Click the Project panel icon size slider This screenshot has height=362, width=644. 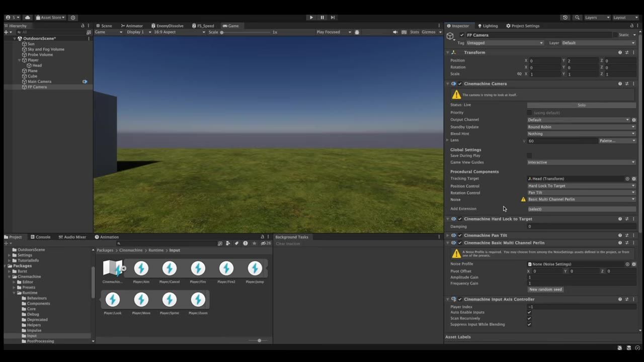point(259,341)
